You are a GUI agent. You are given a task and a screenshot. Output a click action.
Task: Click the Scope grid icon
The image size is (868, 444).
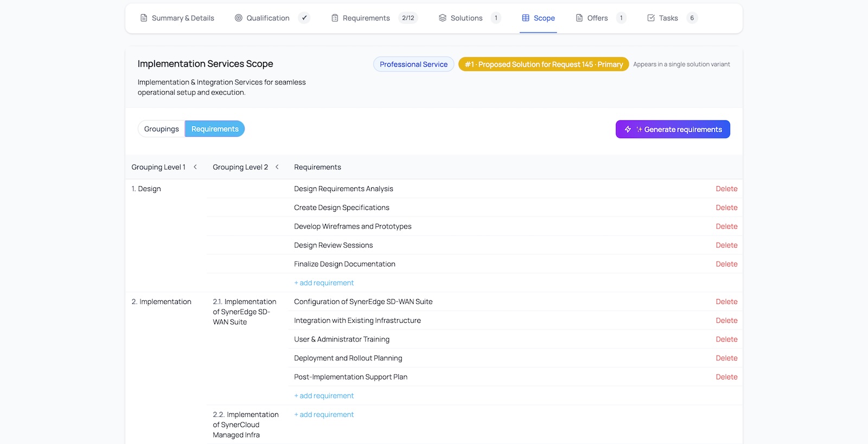point(526,18)
